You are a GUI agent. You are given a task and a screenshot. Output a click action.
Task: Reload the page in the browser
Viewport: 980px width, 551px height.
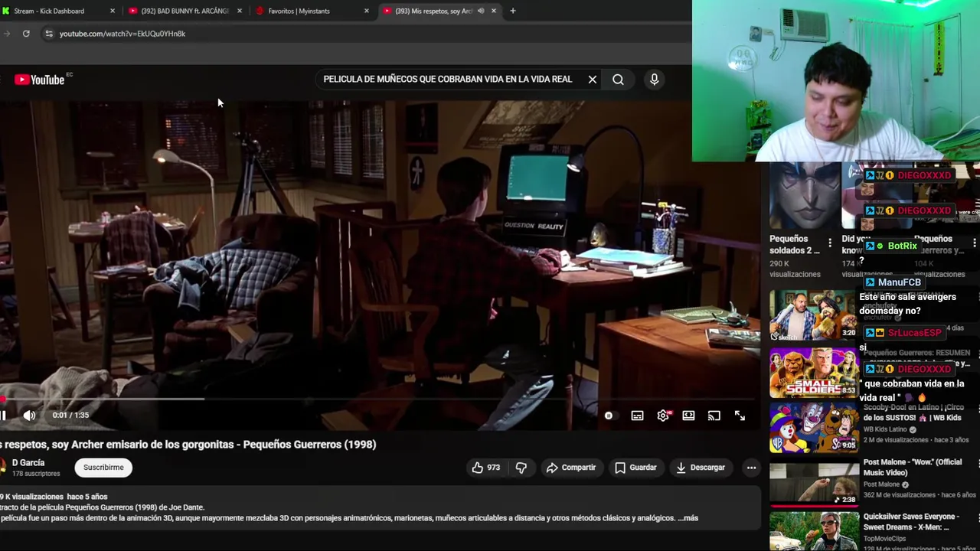[26, 34]
